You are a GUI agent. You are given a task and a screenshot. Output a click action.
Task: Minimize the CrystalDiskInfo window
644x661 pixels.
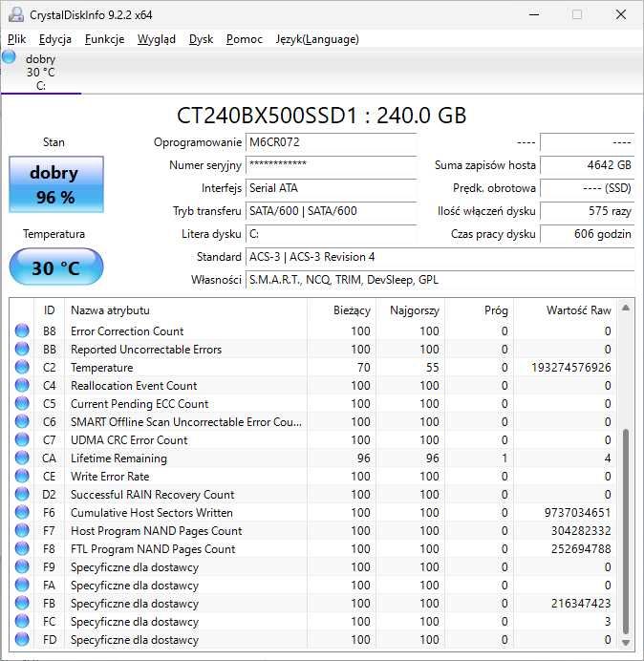534,14
